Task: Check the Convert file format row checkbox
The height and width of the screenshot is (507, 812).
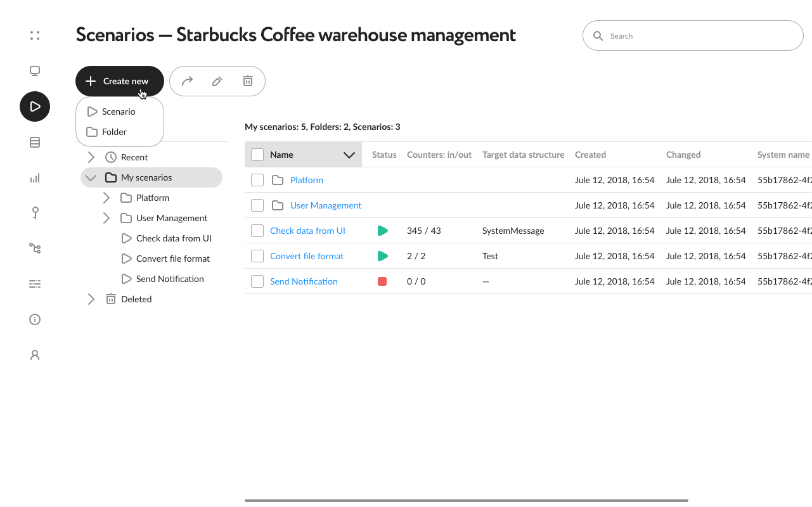Action: (x=257, y=256)
